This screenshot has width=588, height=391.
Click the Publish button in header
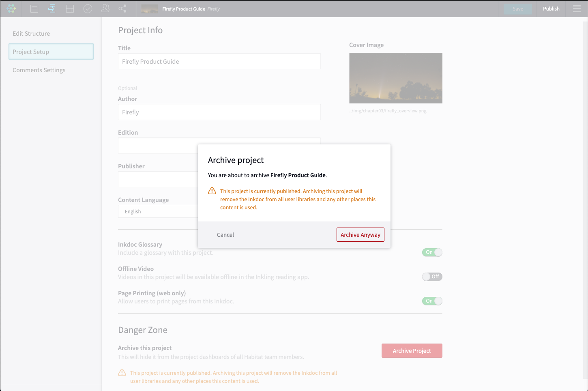coord(551,9)
